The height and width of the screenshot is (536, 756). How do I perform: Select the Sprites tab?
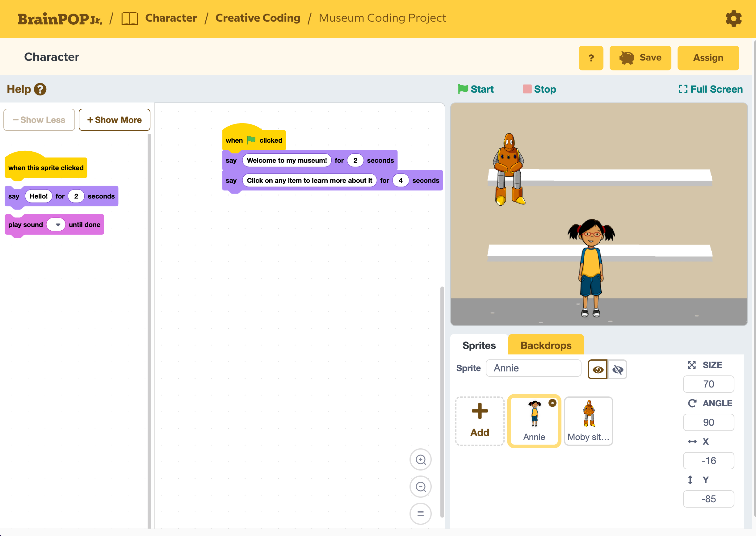479,345
